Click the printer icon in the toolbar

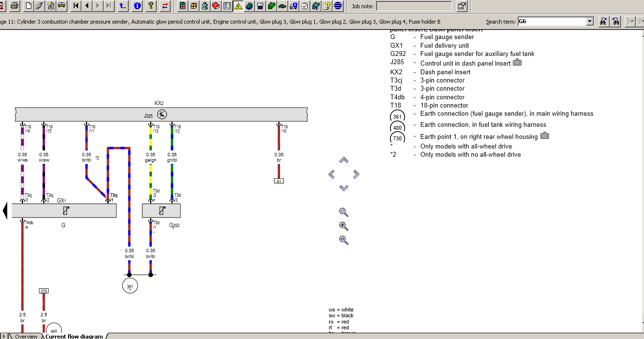pyautogui.click(x=14, y=6)
